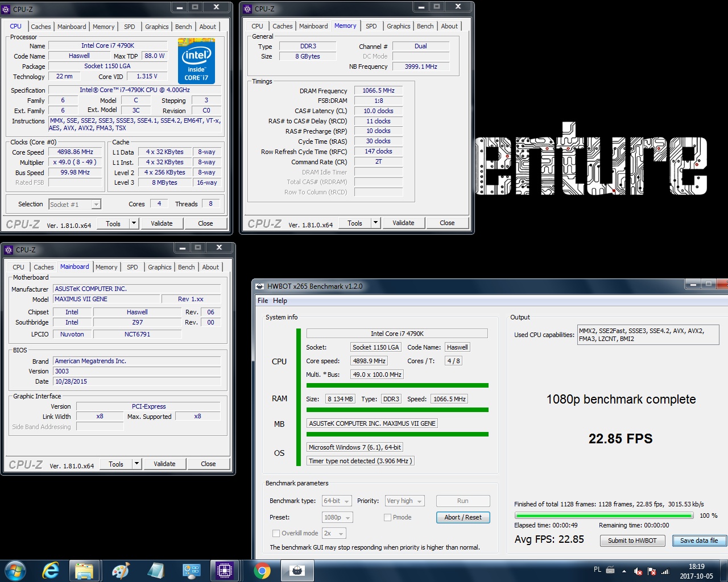Click the Core Speed 4898.86 MHz field
This screenshot has width=728, height=582.
[75, 152]
